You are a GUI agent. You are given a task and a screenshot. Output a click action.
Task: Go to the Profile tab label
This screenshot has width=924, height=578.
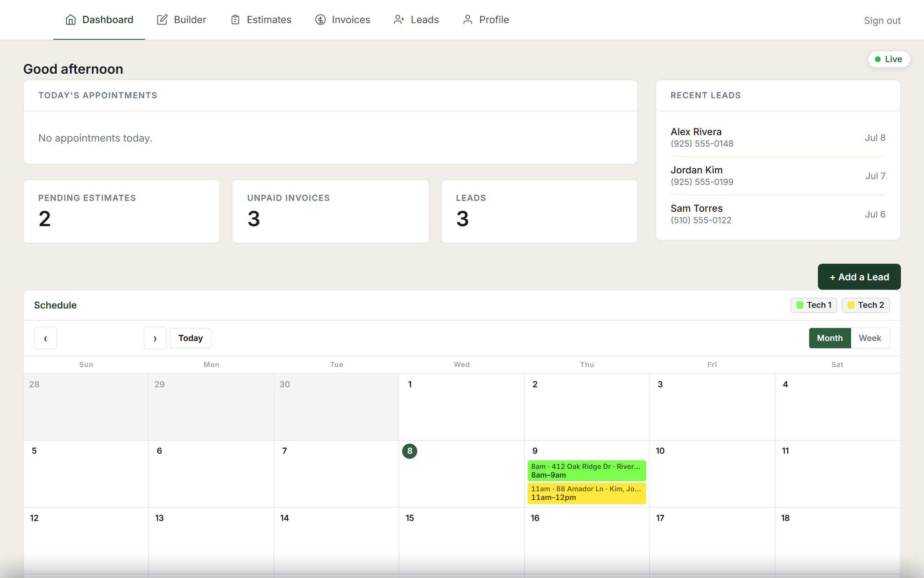[494, 20]
